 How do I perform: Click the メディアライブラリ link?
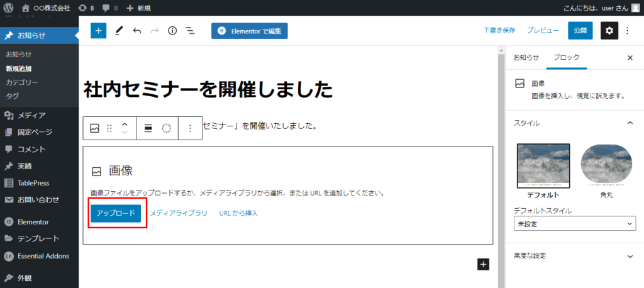179,213
